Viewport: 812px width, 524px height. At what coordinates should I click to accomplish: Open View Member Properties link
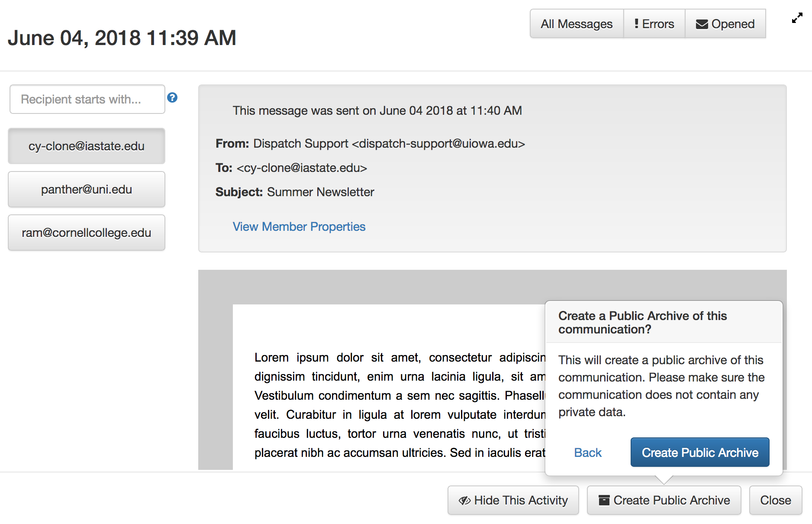click(x=299, y=227)
